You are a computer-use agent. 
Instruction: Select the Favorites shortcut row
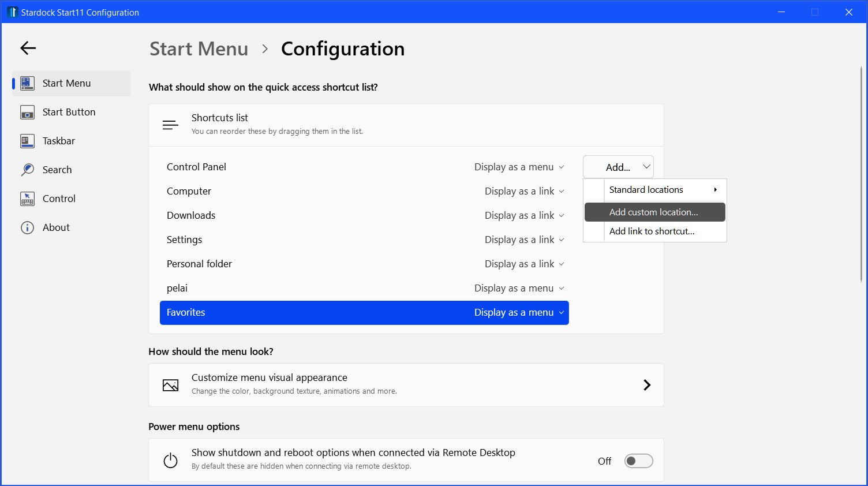(364, 312)
